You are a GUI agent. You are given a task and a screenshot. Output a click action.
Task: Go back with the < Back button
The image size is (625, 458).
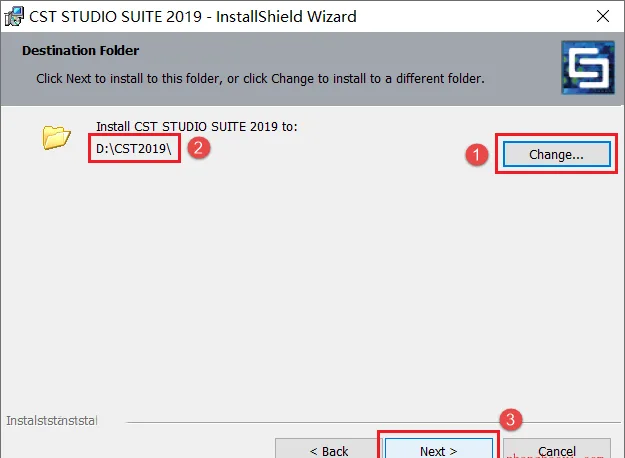(x=329, y=449)
